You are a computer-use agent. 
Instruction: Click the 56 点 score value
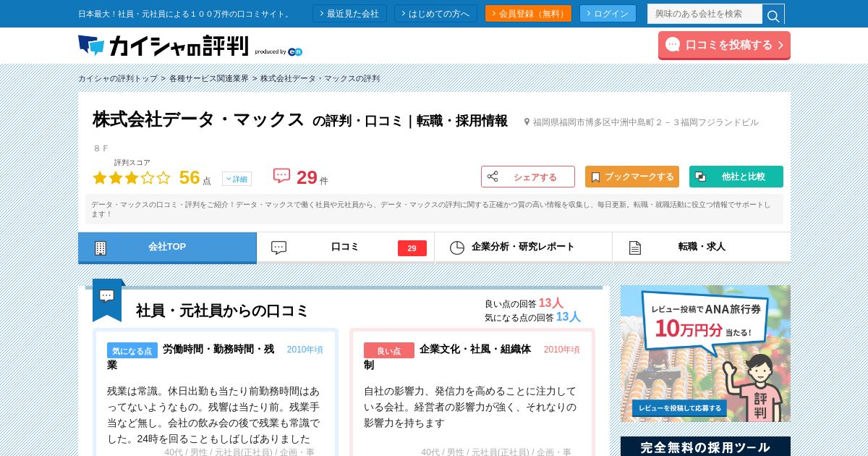click(195, 178)
